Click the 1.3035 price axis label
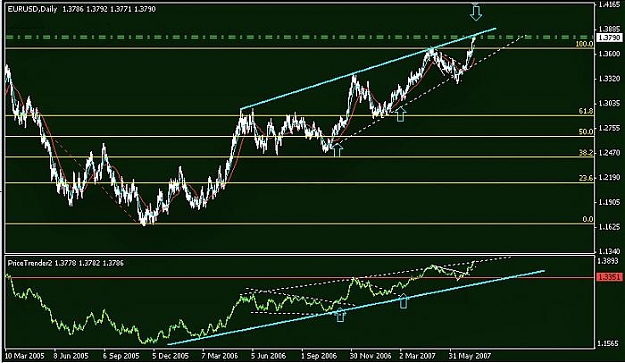This screenshot has width=625, height=363. click(609, 103)
